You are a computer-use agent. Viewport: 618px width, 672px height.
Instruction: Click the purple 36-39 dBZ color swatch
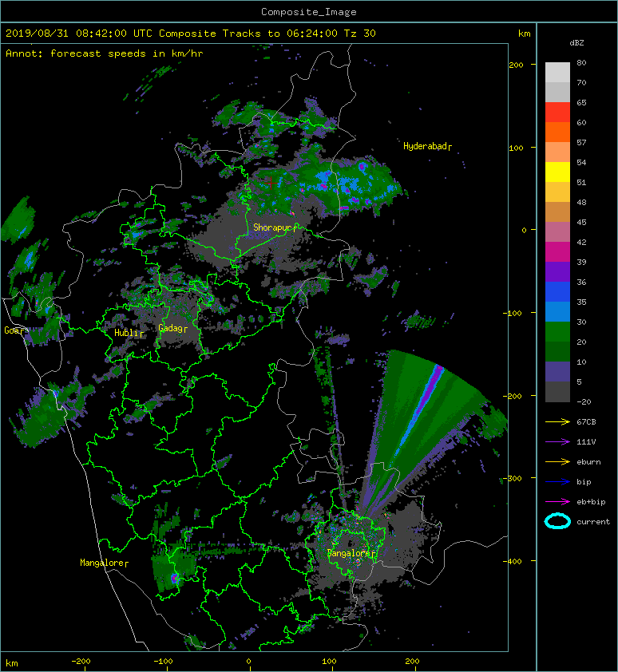click(557, 271)
